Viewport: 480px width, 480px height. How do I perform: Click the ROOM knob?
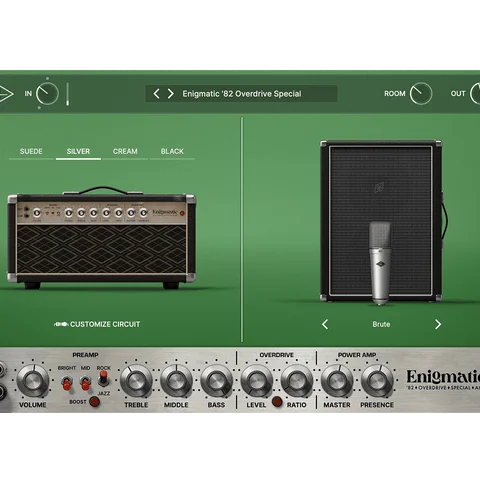pos(421,94)
